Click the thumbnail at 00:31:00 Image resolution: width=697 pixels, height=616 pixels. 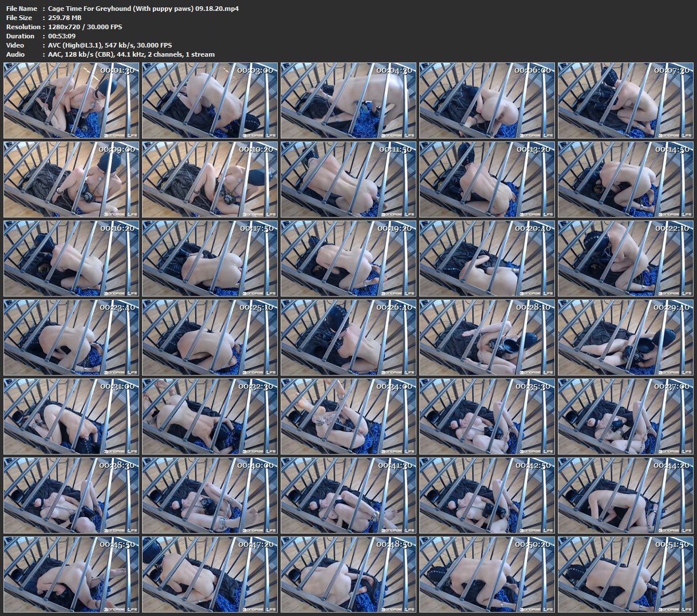click(x=72, y=416)
